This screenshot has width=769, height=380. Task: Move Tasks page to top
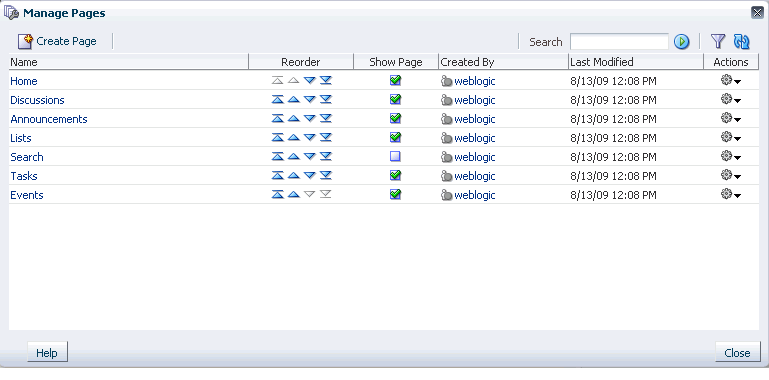278,176
